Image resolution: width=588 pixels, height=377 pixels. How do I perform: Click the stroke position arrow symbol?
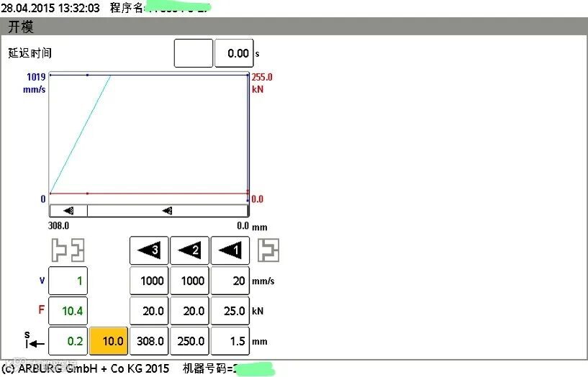point(34,340)
